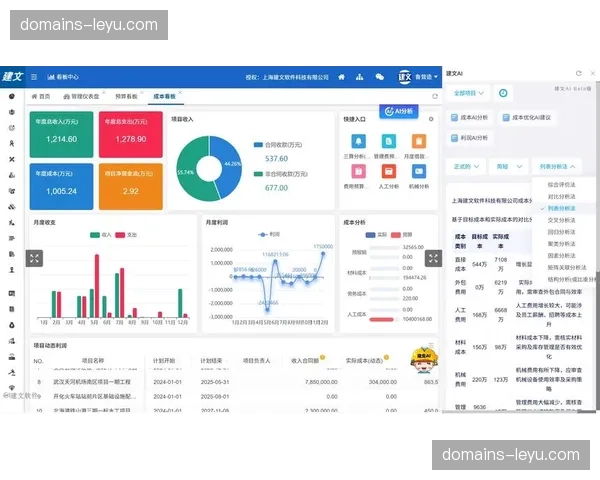
Task: Click the 机械分析 shortcut icon
Action: pyautogui.click(x=418, y=173)
